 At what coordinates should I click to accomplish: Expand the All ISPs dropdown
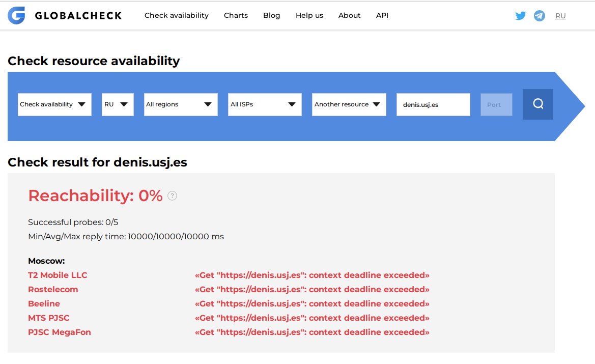click(x=265, y=104)
